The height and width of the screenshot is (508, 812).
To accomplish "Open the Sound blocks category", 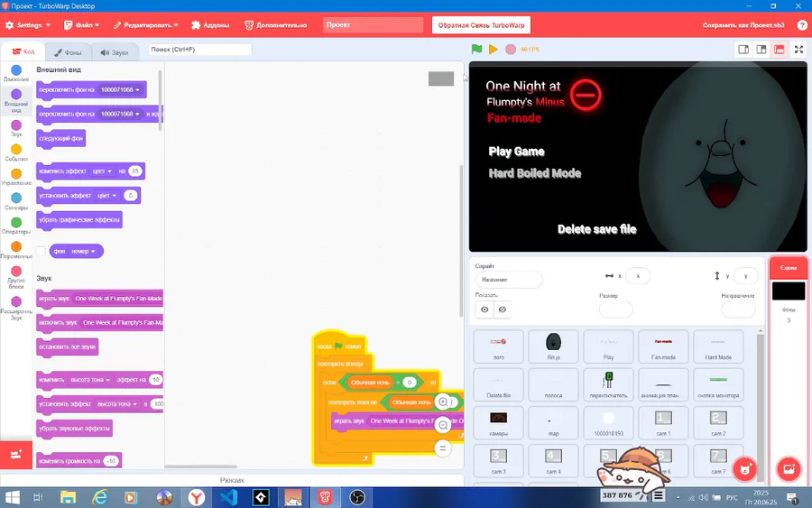I will click(16, 128).
